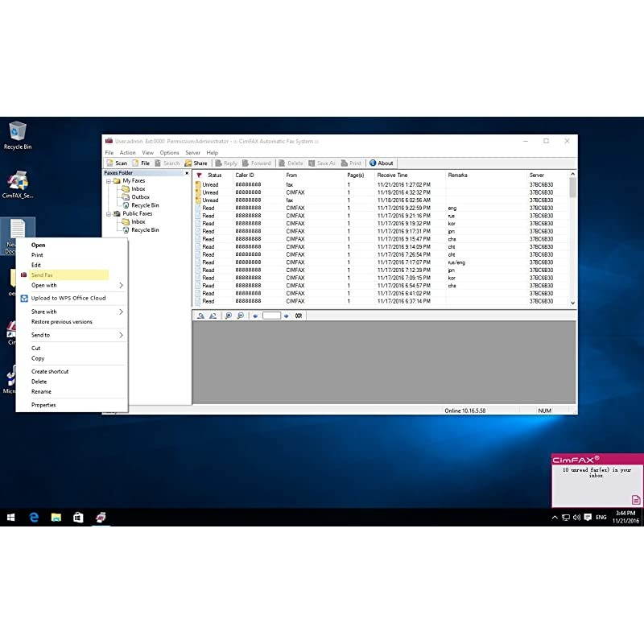This screenshot has height=644, width=644.
Task: Click the zoom out magnifier in preview toolbar
Action: coord(240,316)
